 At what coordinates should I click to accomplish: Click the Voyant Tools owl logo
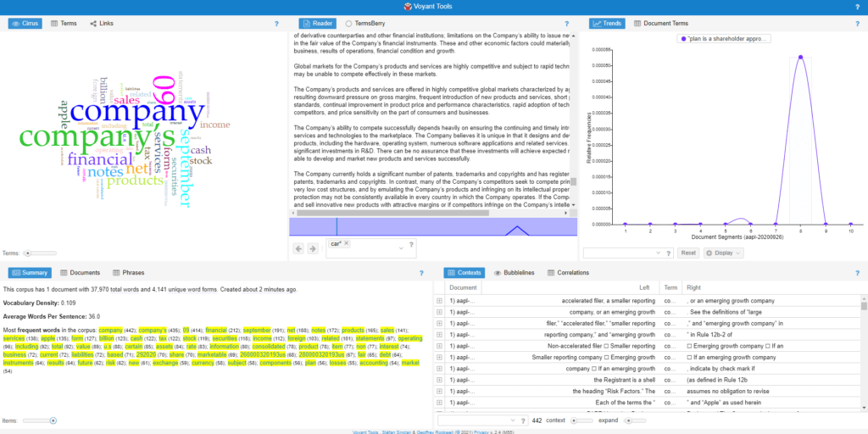coord(408,7)
